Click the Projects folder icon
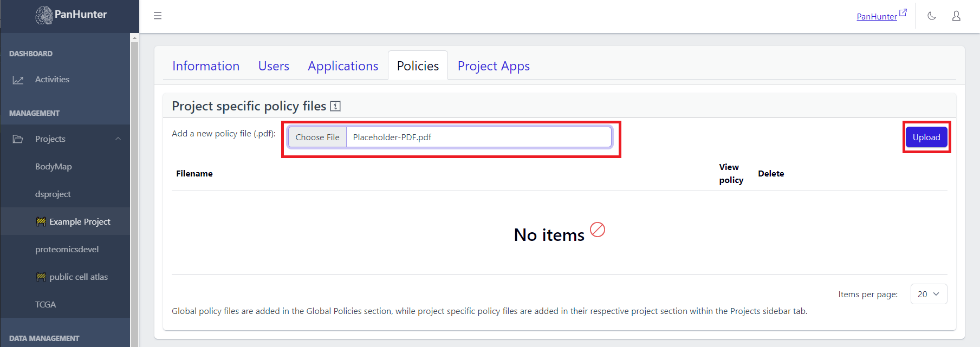This screenshot has height=347, width=980. pos(18,139)
